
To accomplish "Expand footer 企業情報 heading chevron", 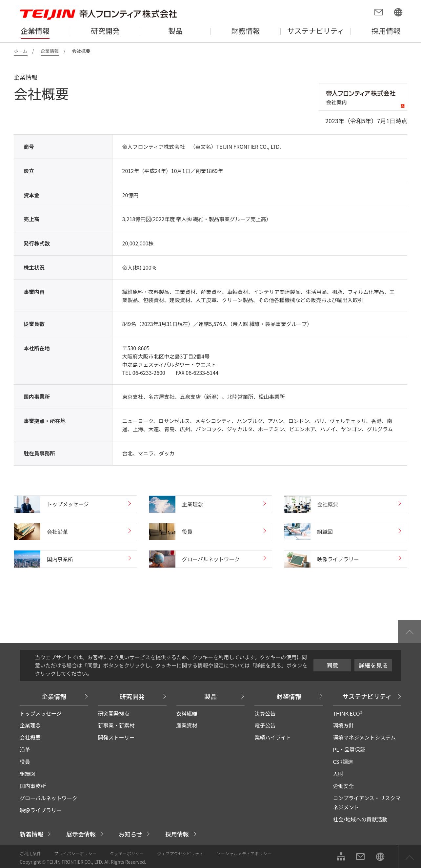I will coord(86,696).
